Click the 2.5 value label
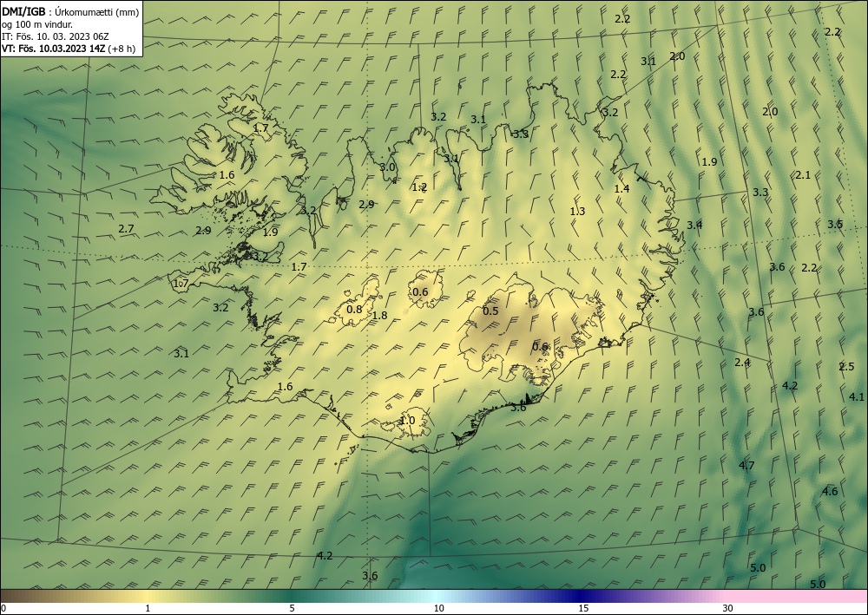 click(846, 366)
